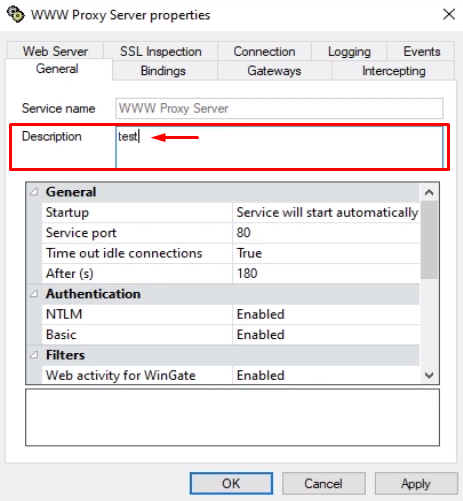The height and width of the screenshot is (501, 463).
Task: Collapse the Filters property group
Action: 34,355
